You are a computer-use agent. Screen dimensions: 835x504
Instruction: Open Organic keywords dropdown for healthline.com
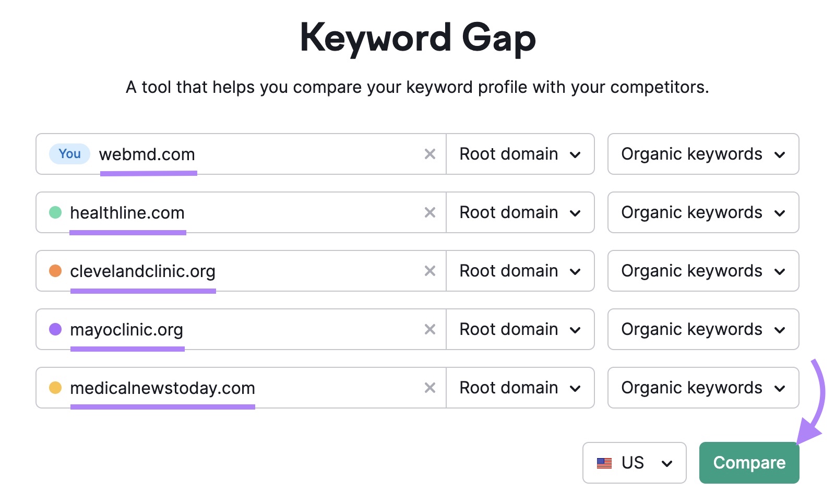point(702,212)
